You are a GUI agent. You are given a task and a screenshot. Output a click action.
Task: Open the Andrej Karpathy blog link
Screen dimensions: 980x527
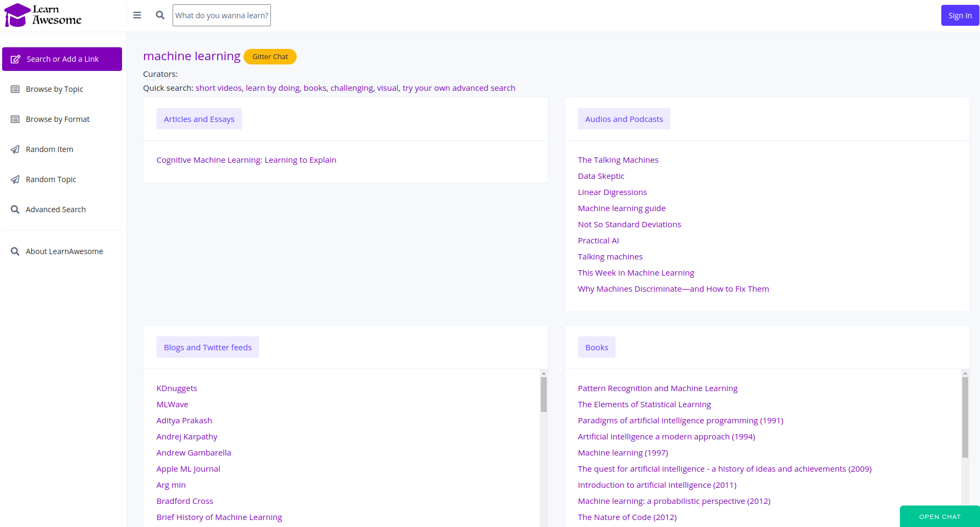[187, 436]
